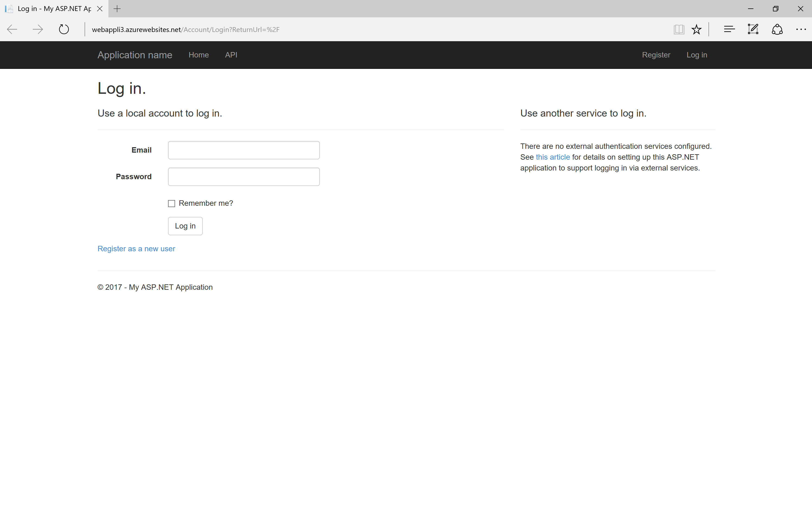Select the Log in - My ASP.NET tab
The width and height of the screenshot is (812, 518).
click(x=54, y=9)
